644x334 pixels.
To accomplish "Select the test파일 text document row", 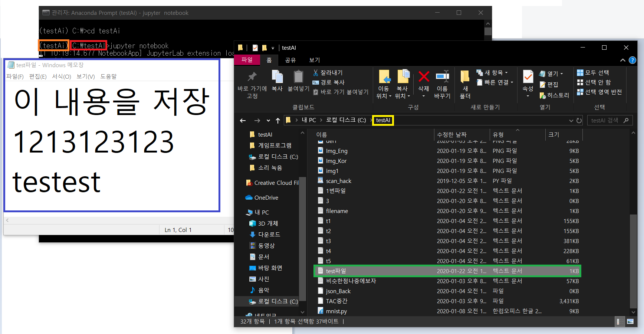I will 447,271.
